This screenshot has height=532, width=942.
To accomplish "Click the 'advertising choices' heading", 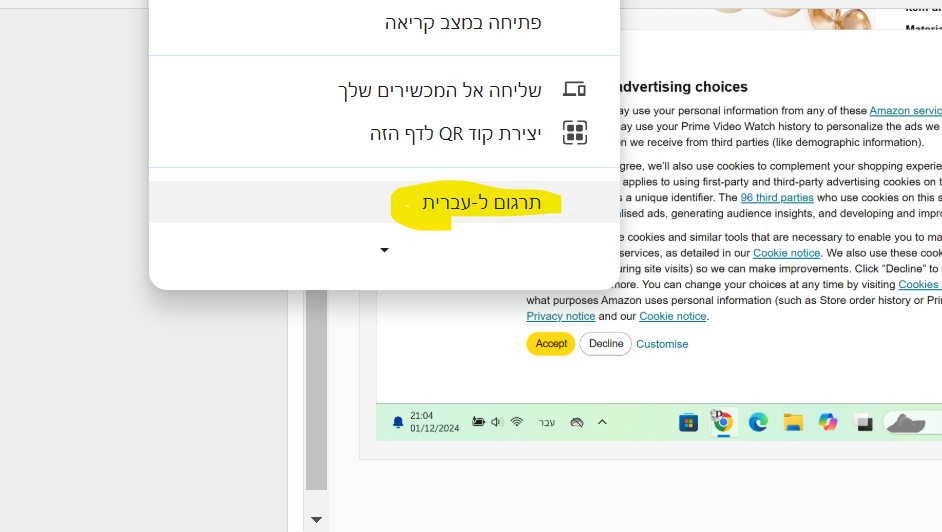I will tap(684, 87).
